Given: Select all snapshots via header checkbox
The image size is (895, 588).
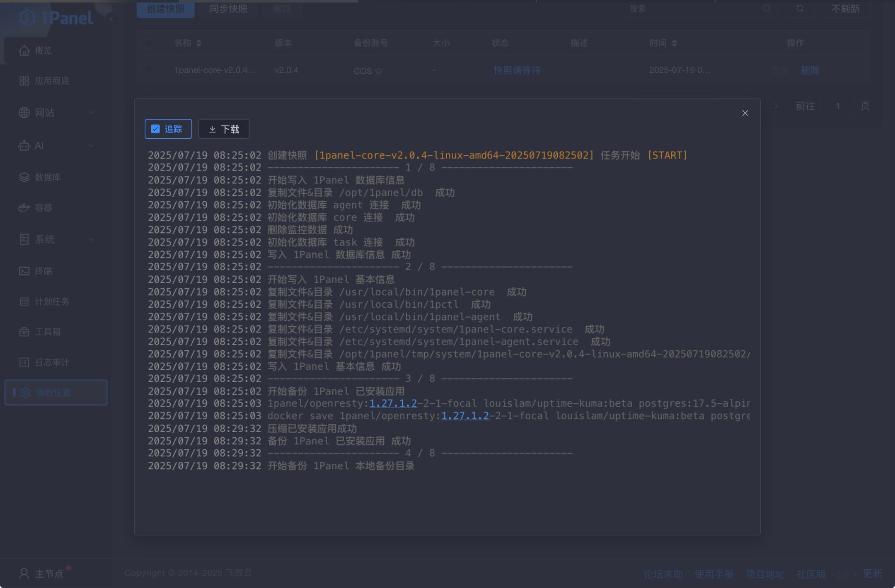Looking at the screenshot, I should pyautogui.click(x=149, y=43).
